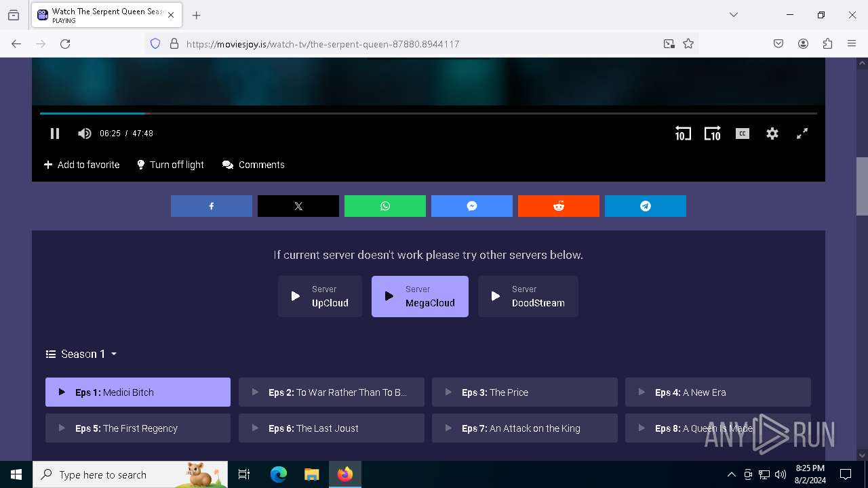The width and height of the screenshot is (868, 488).
Task: Play Eps 6: The Last Joust
Action: pyautogui.click(x=332, y=428)
